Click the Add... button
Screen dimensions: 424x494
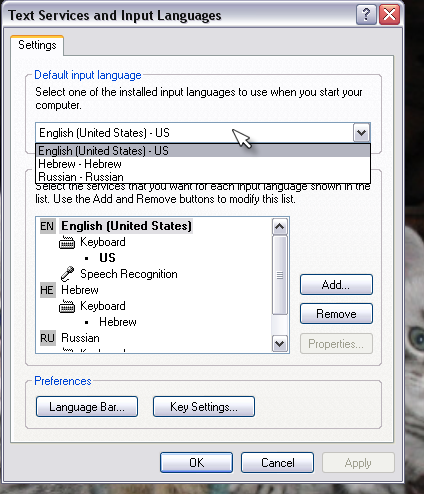click(x=336, y=285)
